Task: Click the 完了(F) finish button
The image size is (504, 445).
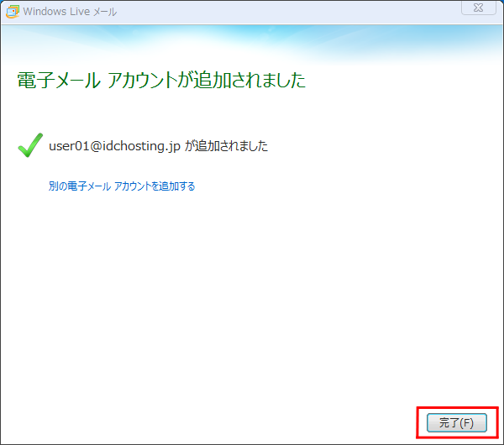Action: click(456, 422)
